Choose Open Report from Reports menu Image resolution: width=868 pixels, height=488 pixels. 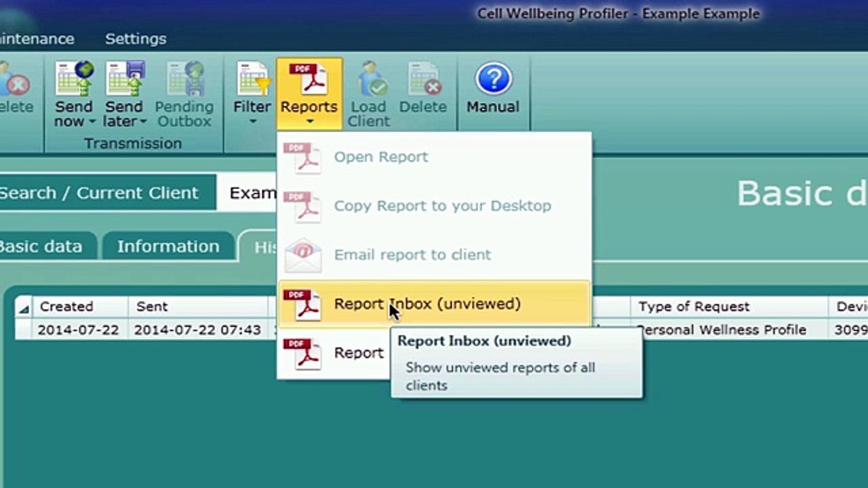[x=434, y=157]
